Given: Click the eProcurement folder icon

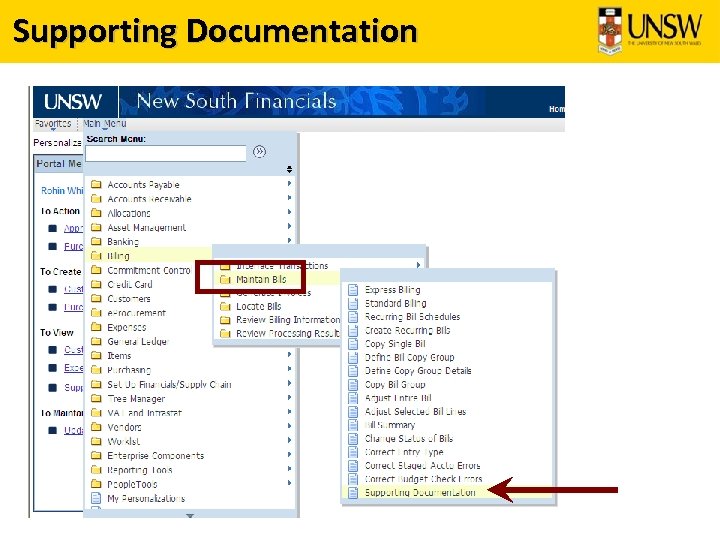Looking at the screenshot, I should tap(96, 313).
